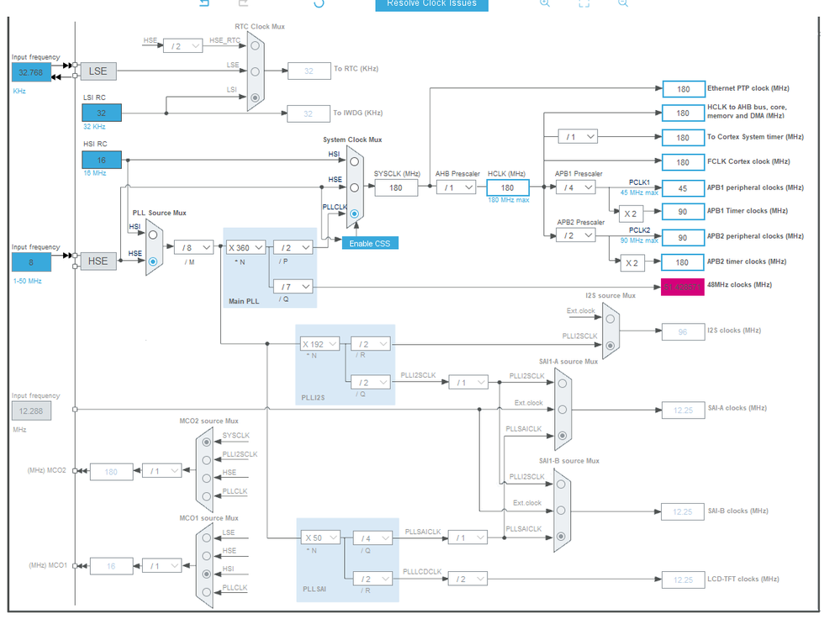840x619 pixels.
Task: Click the Resolve Clock Issues button
Action: tap(432, 3)
